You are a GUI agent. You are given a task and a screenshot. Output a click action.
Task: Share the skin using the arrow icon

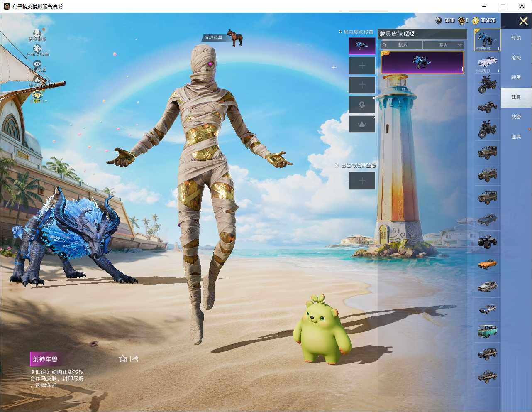click(x=134, y=358)
